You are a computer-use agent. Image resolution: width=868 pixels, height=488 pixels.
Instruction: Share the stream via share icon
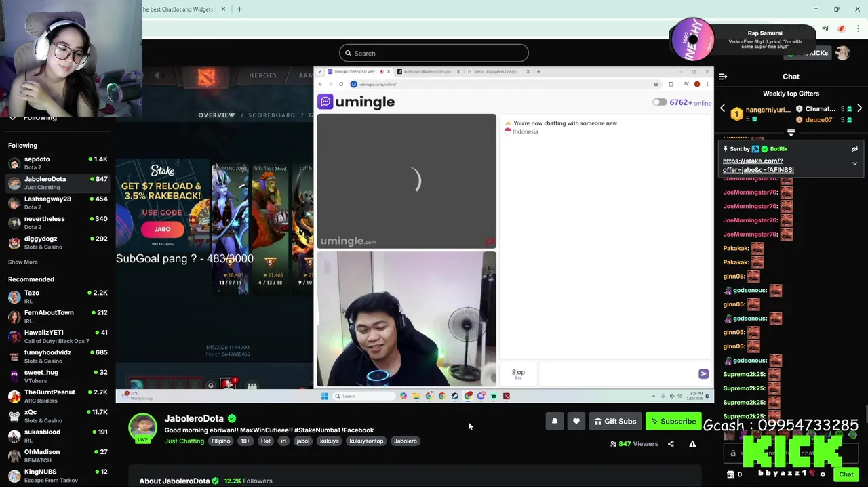[671, 444]
